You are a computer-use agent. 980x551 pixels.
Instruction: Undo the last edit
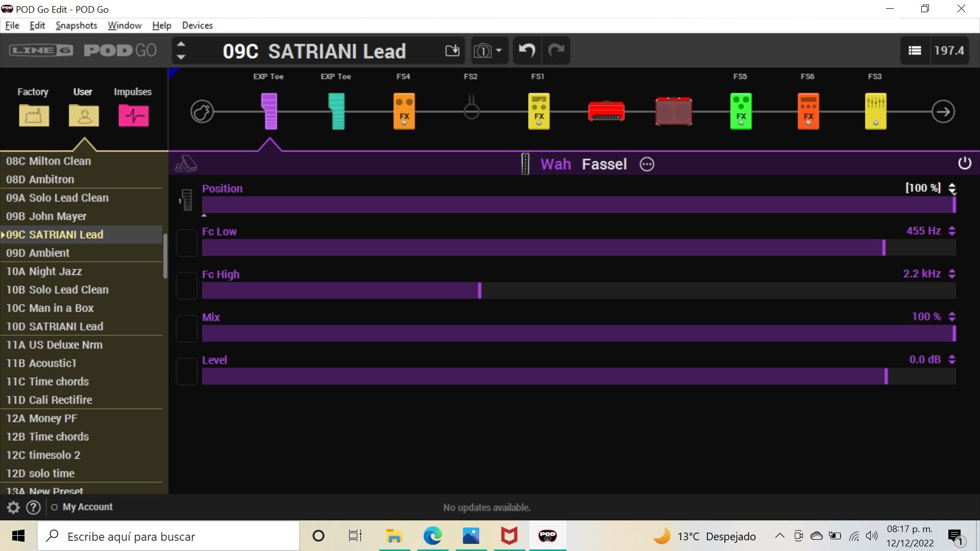click(527, 51)
